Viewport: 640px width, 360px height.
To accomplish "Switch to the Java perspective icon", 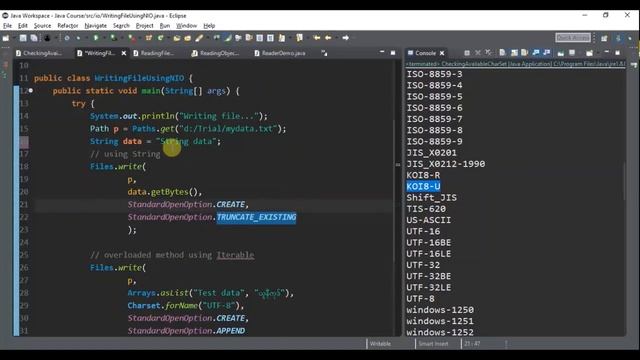I will coord(618,38).
